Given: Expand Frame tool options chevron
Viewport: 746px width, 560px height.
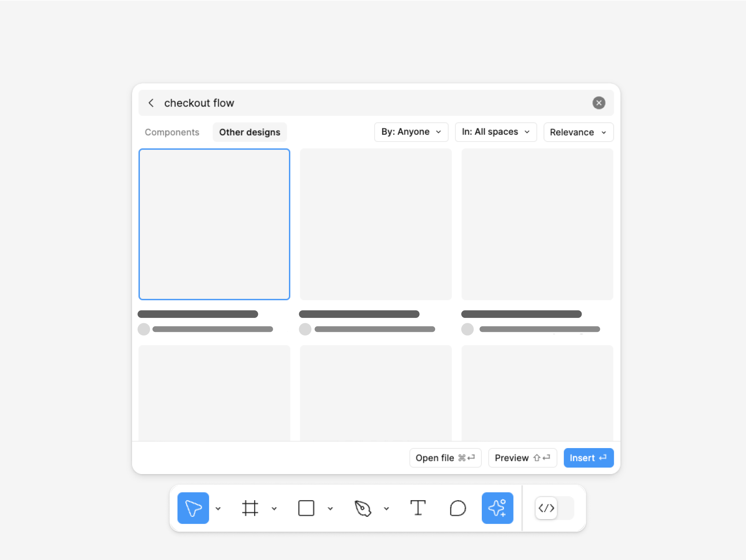Looking at the screenshot, I should click(274, 508).
